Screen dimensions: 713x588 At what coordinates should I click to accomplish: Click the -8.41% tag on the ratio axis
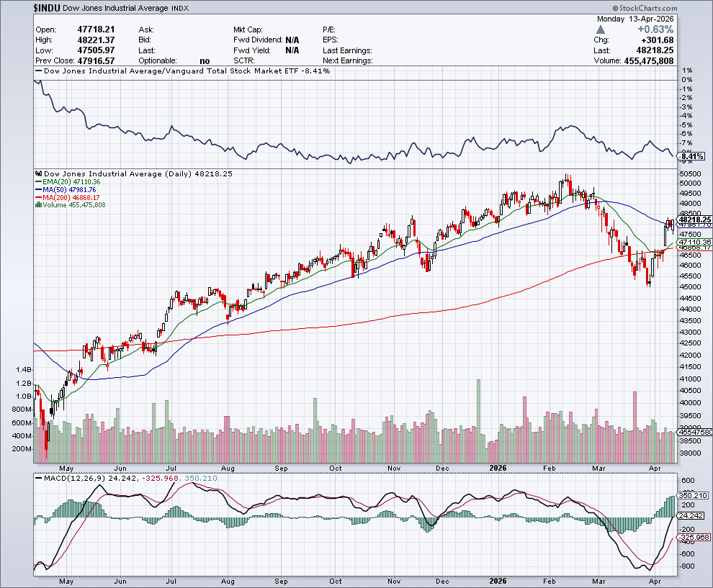click(x=691, y=156)
